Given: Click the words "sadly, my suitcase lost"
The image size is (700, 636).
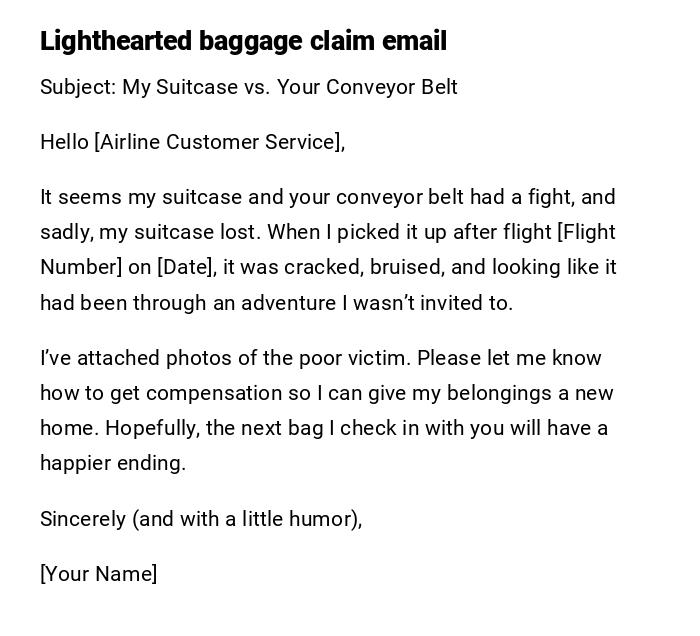Looking at the screenshot, I should [x=150, y=232].
